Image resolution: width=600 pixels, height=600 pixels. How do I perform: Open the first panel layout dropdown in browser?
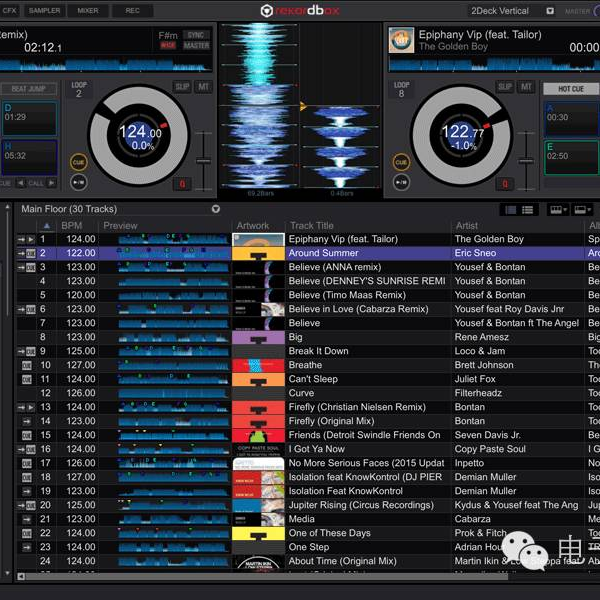(558, 210)
